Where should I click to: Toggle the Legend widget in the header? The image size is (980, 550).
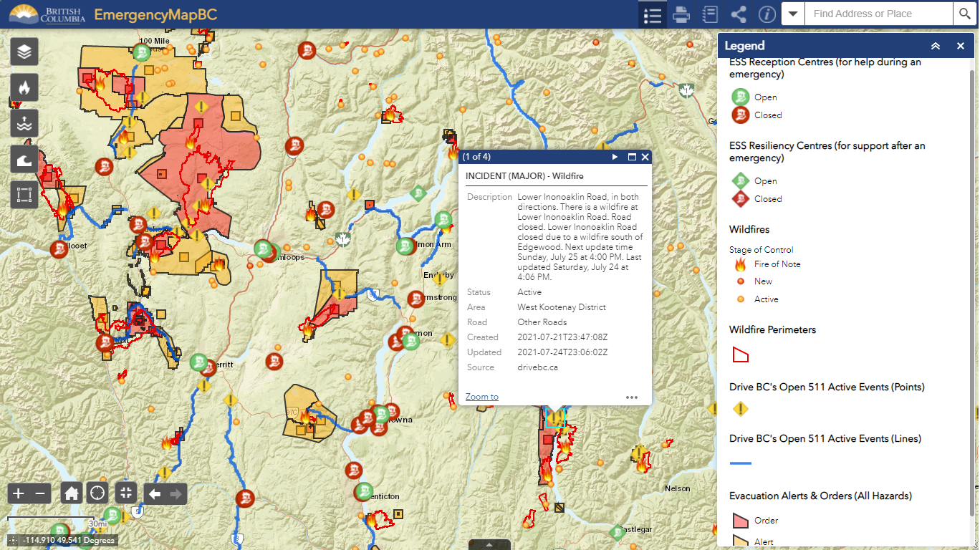pos(653,14)
